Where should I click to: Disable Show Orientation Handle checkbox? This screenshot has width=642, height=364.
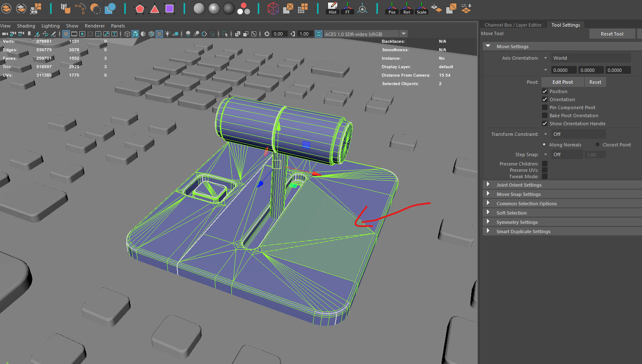[x=545, y=124]
